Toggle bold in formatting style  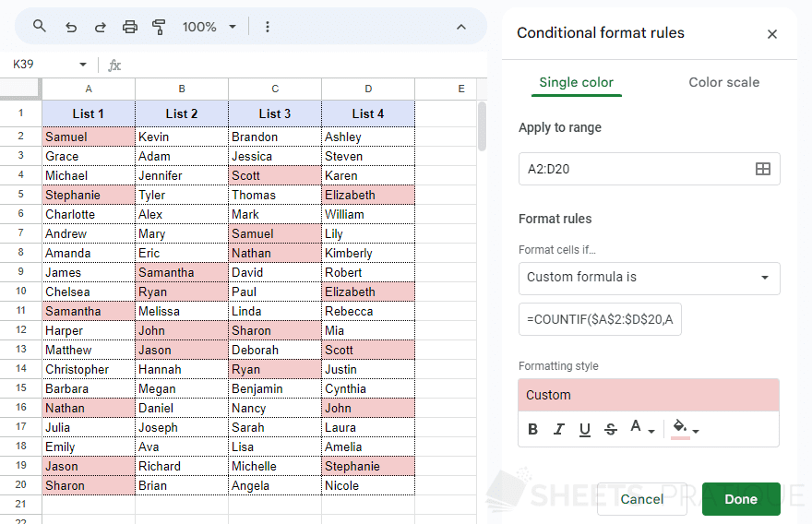pyautogui.click(x=533, y=429)
